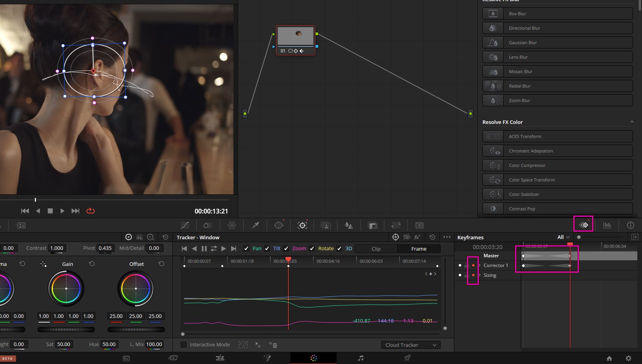Select FX tracker mode icon
The height and width of the screenshot is (364, 642).
(418, 237)
